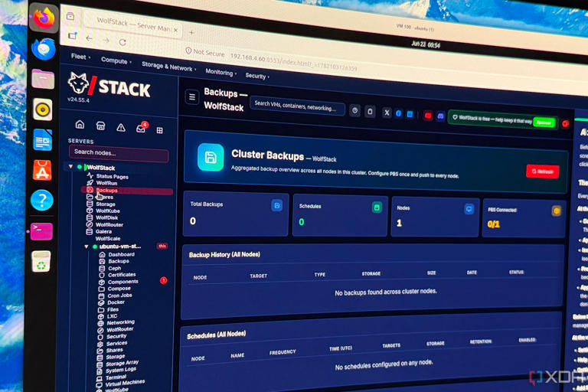This screenshot has height=392, width=588.
Task: Open LXC under ubuntu-vm node
Action: click(112, 316)
